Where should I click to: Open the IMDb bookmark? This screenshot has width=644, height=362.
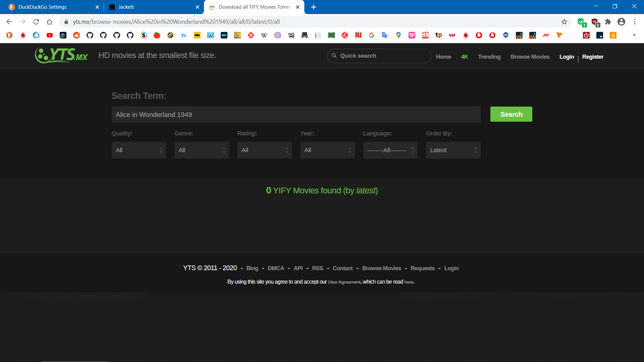tap(197, 35)
